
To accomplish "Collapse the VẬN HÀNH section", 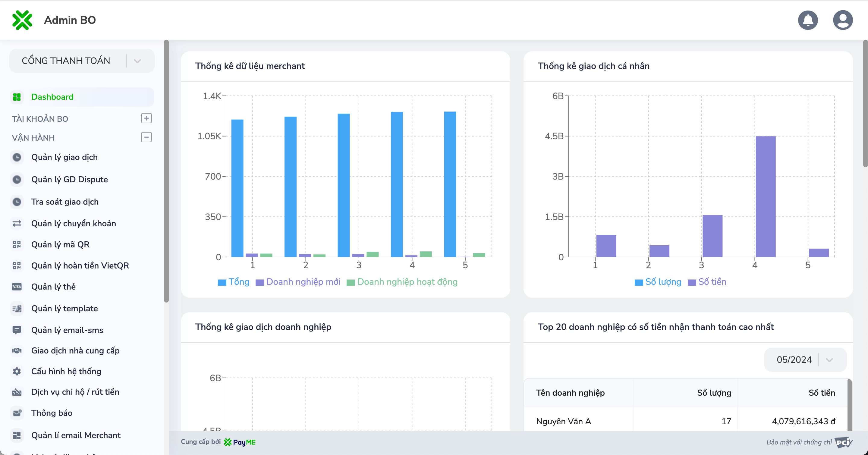I will (146, 137).
